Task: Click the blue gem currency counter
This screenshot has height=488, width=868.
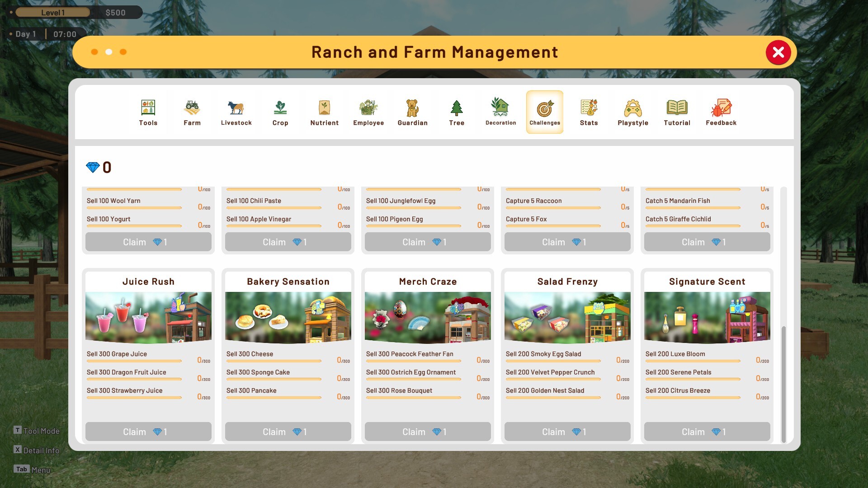Action: [x=99, y=167]
